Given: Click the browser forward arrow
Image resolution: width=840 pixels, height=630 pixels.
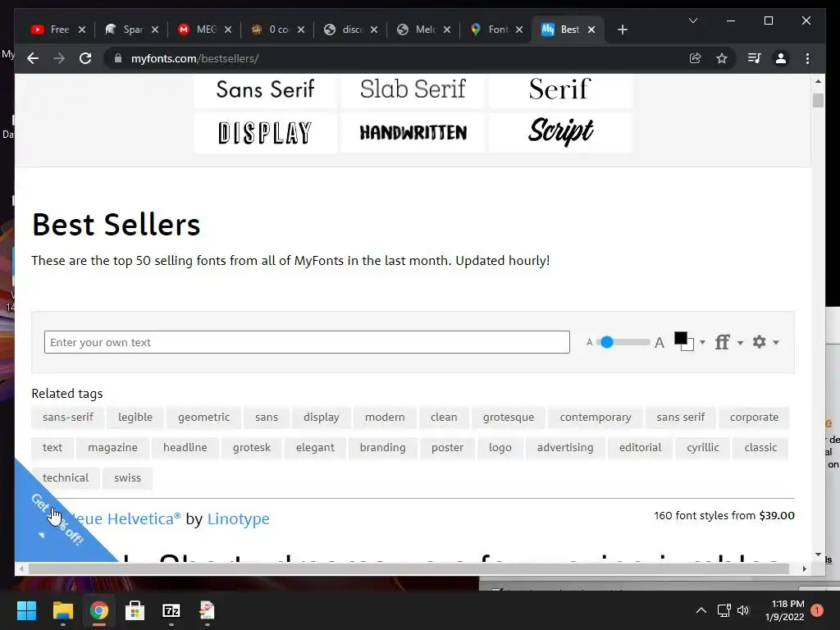Looking at the screenshot, I should coord(59,58).
